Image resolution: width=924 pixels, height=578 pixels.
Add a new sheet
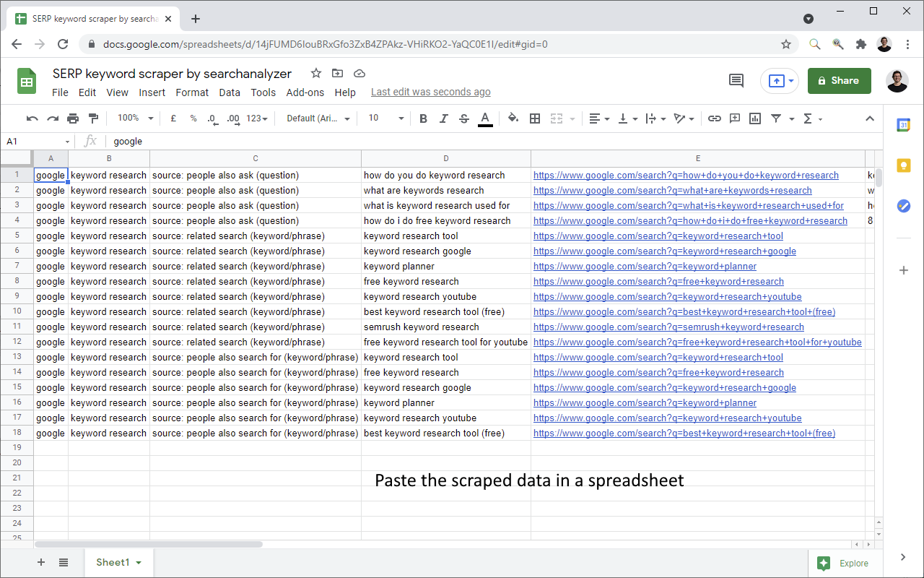pyautogui.click(x=41, y=563)
